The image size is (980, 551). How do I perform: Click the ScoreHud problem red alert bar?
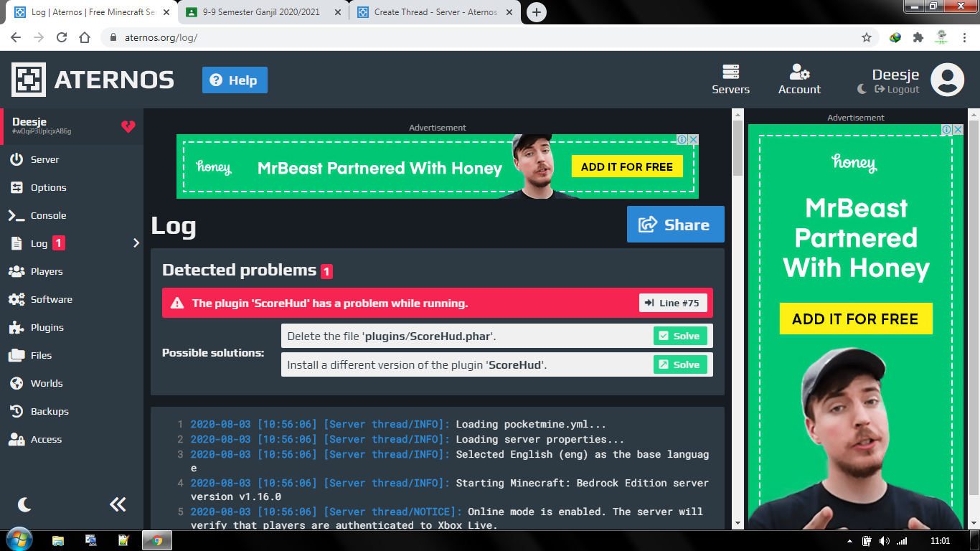(x=438, y=303)
